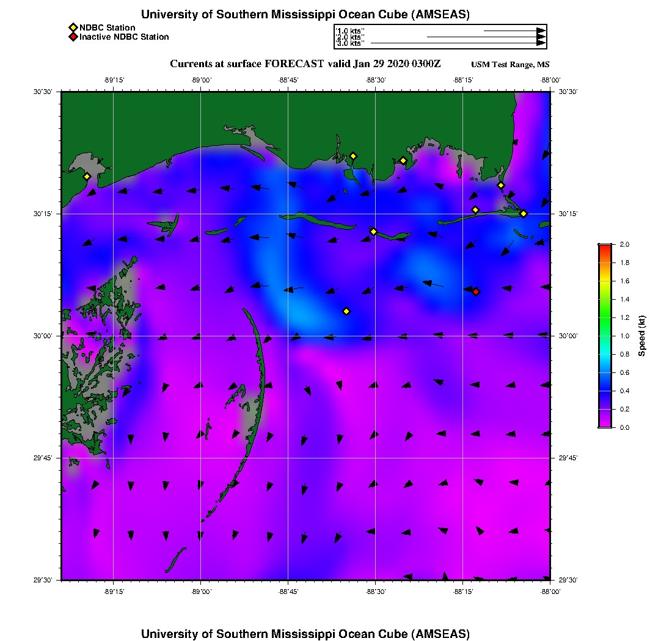Click the red diamond icon in the legend
The height and width of the screenshot is (641, 672).
pyautogui.click(x=73, y=37)
